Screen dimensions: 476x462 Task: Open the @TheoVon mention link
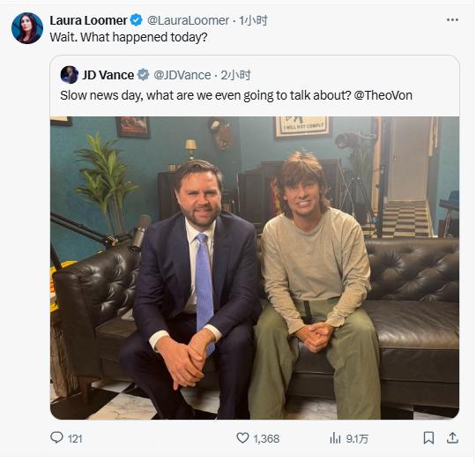tap(383, 95)
